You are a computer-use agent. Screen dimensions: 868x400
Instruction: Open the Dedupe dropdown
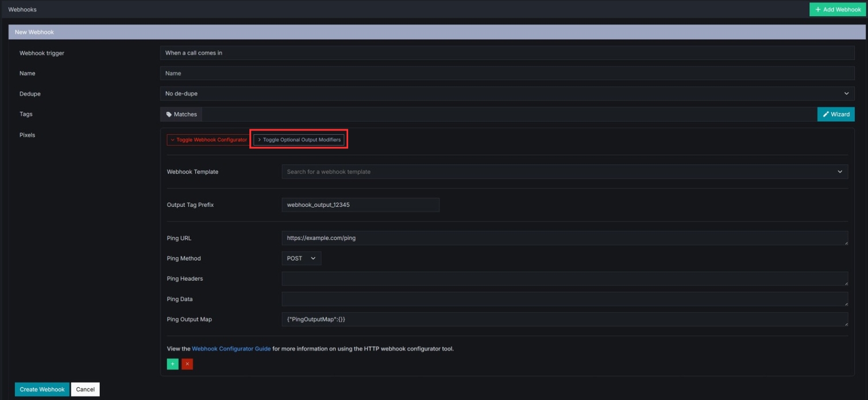pyautogui.click(x=507, y=94)
